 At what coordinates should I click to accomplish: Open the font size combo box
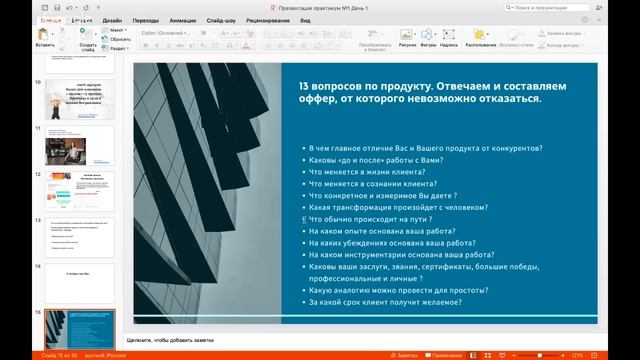(x=207, y=33)
